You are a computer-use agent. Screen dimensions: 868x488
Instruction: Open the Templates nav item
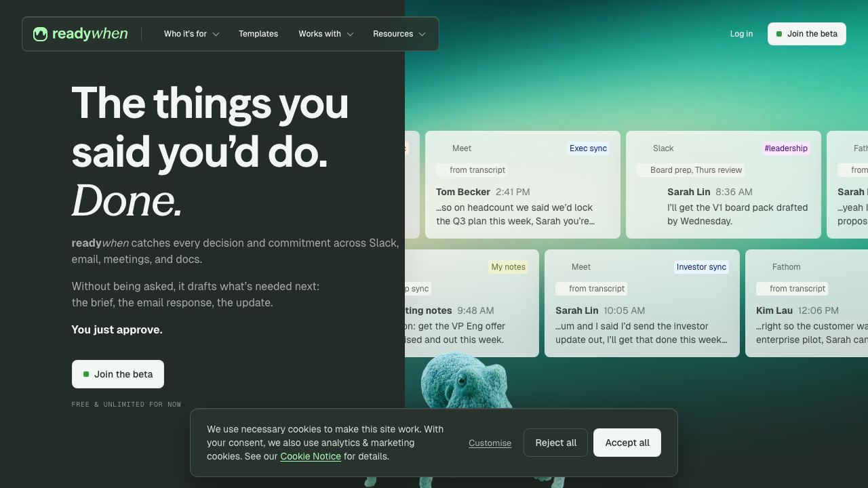[258, 34]
